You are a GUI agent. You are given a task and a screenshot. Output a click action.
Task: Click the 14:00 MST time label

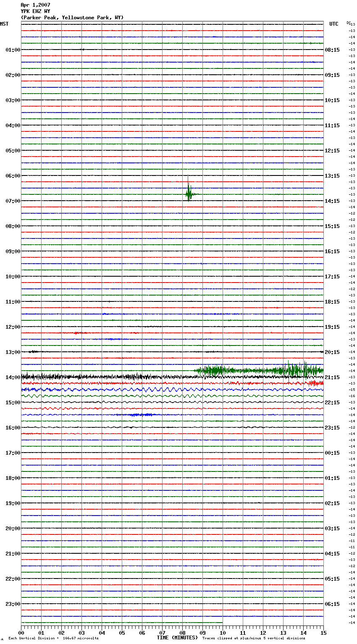point(13,377)
